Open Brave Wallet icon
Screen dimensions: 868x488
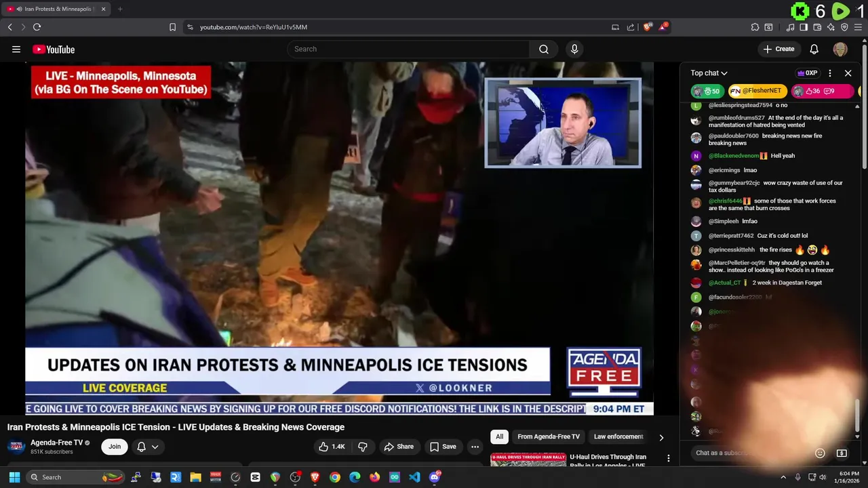pos(817,27)
